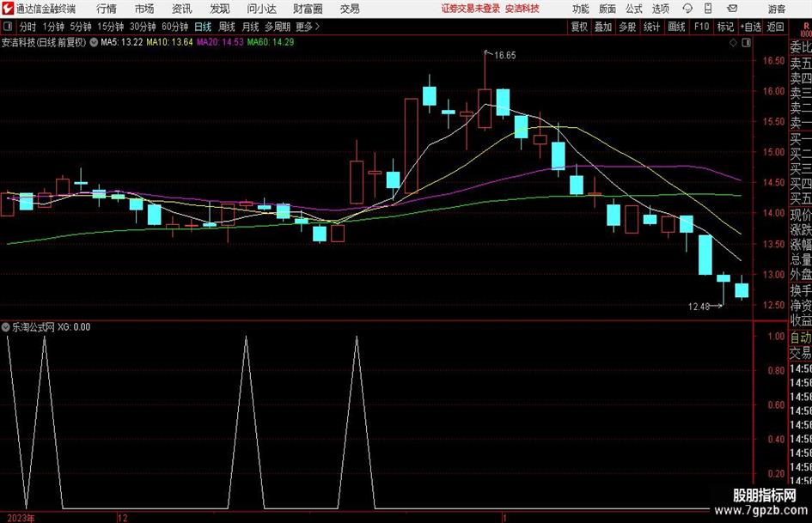Viewport: 812px width, 523px height.
Task: Open the 行情 menu
Action: pyautogui.click(x=107, y=9)
